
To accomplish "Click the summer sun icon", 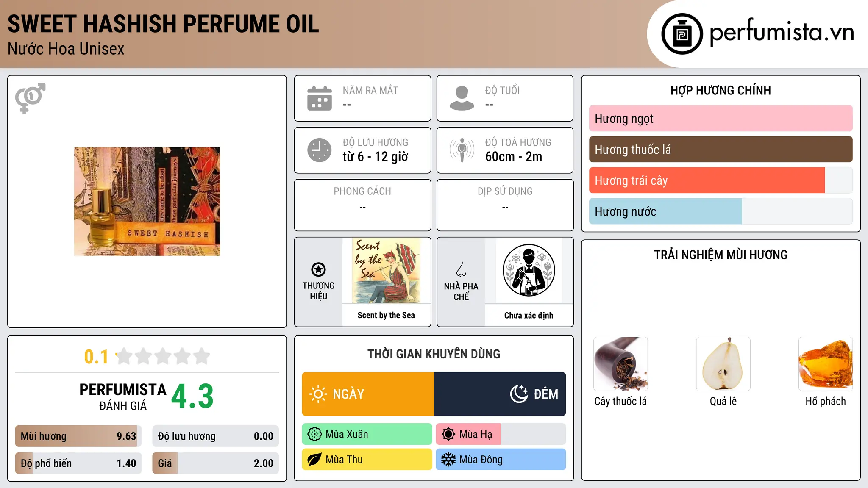I will click(448, 434).
